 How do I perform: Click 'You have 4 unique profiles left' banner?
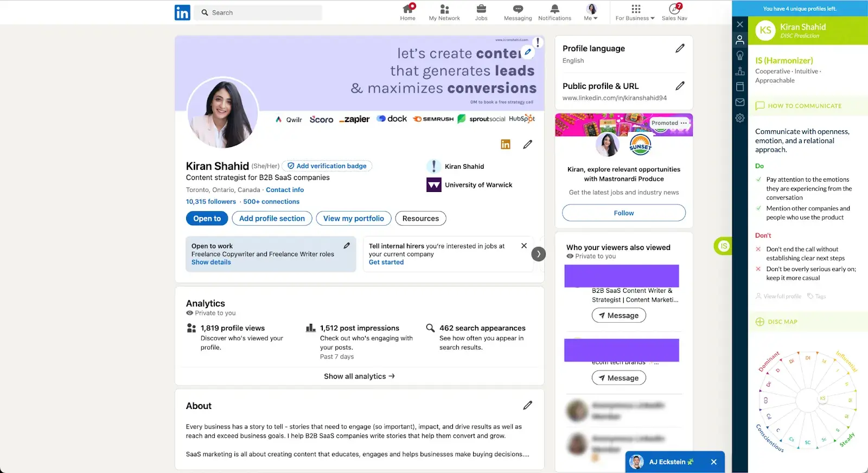(x=800, y=9)
